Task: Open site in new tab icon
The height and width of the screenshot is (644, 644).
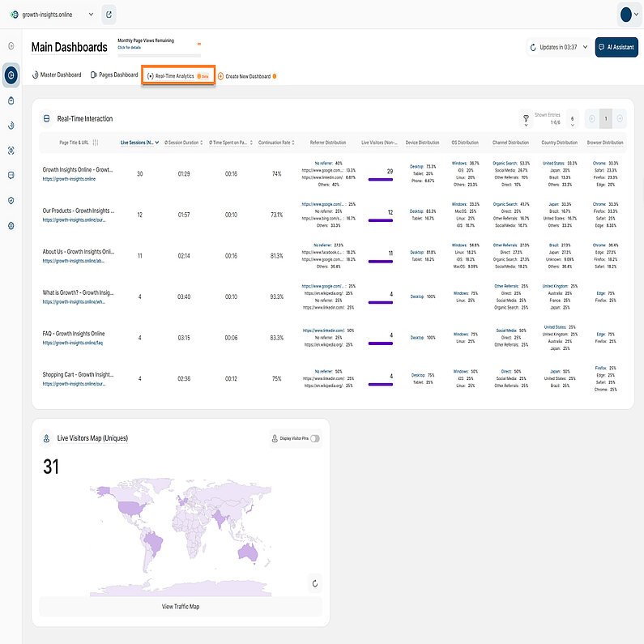Action: [x=109, y=15]
